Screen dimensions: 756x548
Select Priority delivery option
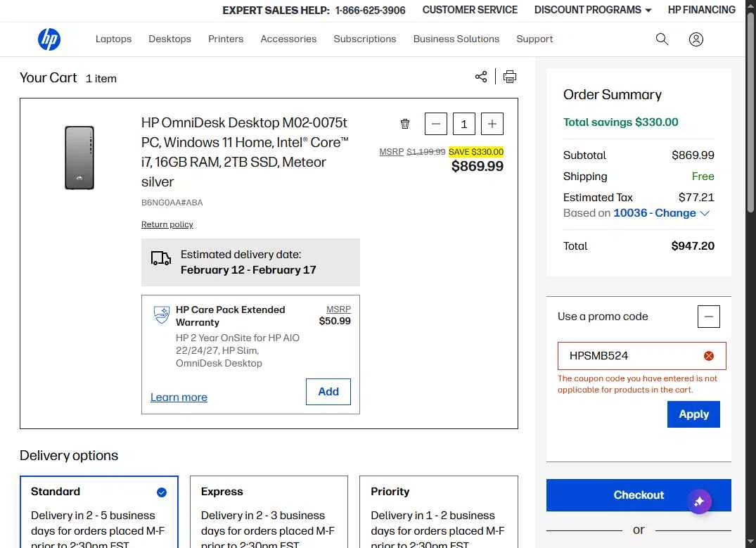tap(439, 512)
